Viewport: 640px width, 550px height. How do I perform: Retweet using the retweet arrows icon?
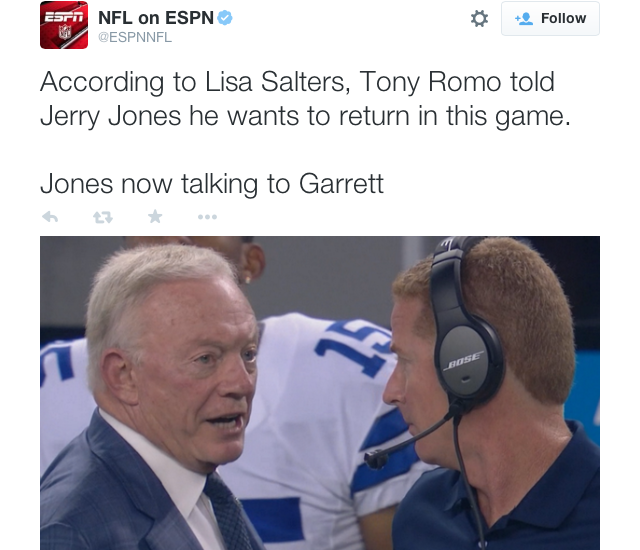[x=102, y=217]
